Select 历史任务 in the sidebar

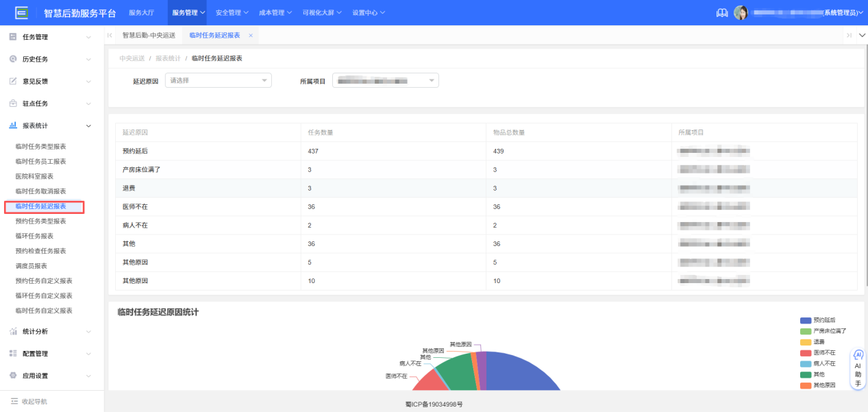41,58
